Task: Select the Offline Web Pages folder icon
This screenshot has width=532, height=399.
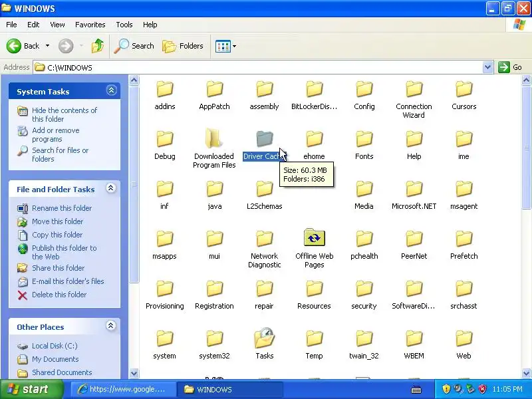Action: click(x=314, y=238)
